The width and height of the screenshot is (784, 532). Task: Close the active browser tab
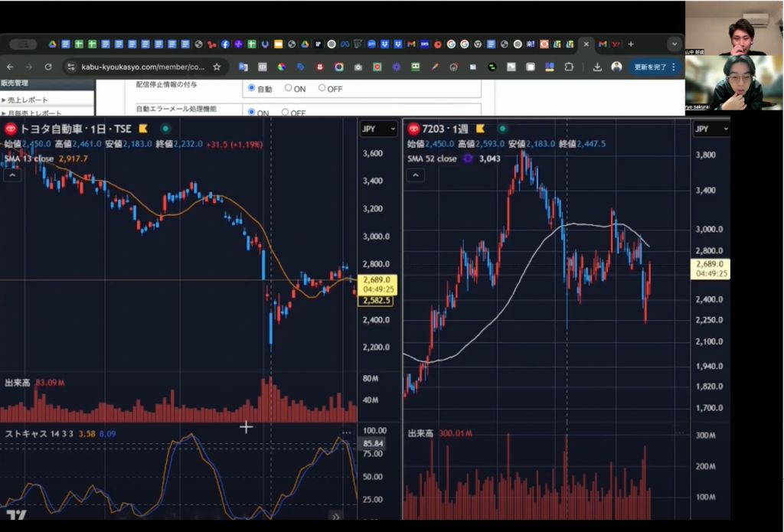(x=586, y=44)
